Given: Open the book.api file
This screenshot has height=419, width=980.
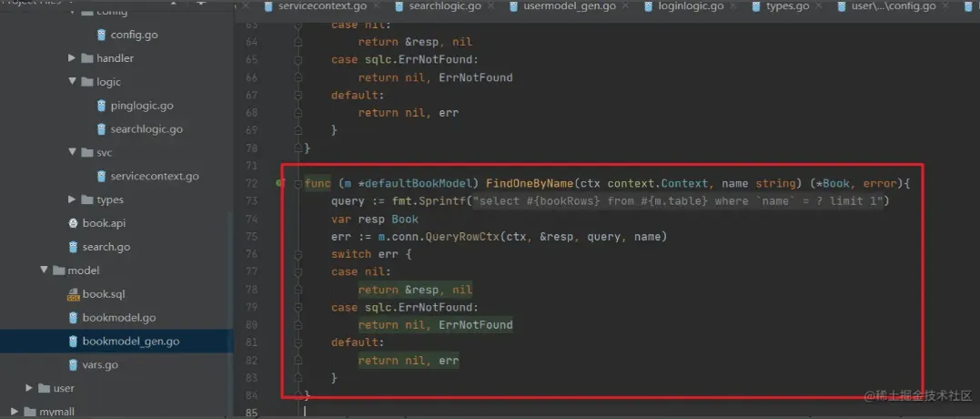Looking at the screenshot, I should [x=104, y=223].
